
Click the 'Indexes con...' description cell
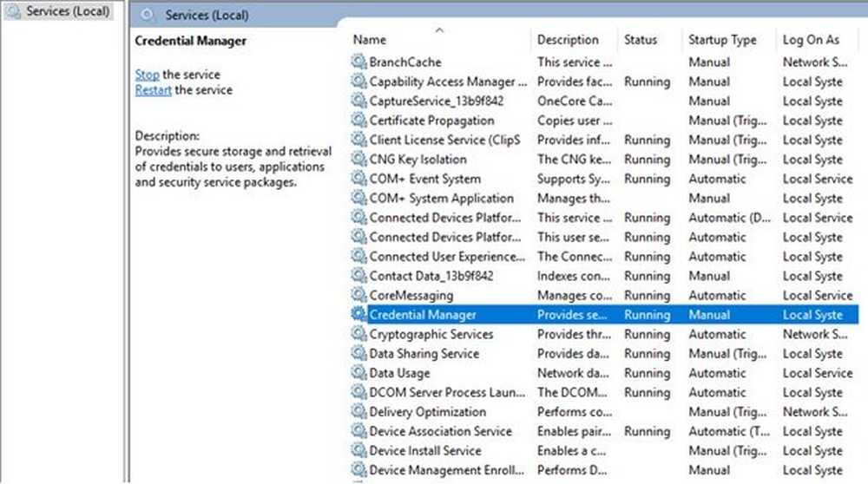pos(573,276)
